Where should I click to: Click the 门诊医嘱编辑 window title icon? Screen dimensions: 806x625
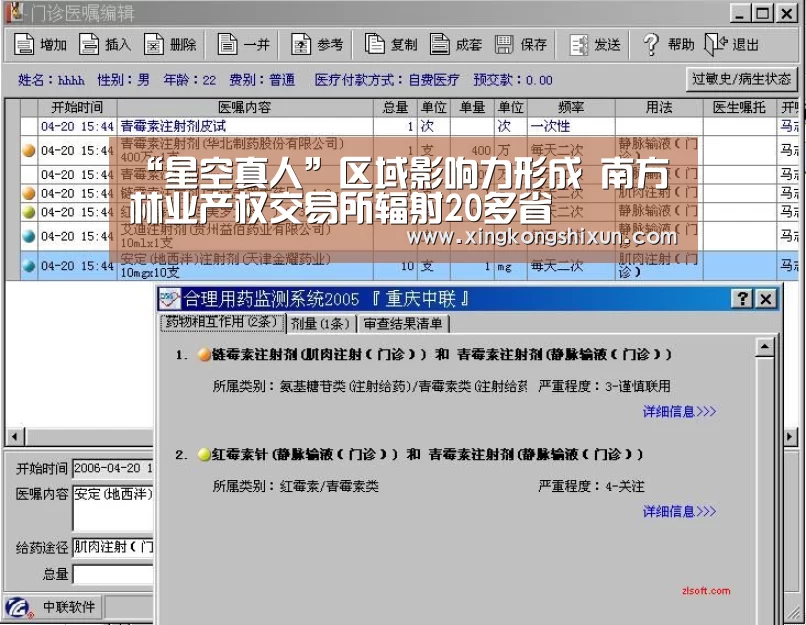click(x=15, y=12)
